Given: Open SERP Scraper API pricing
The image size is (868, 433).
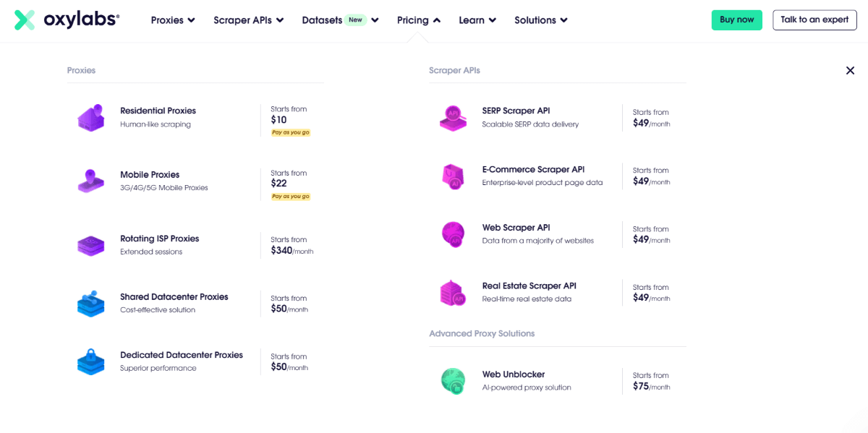Looking at the screenshot, I should click(516, 111).
